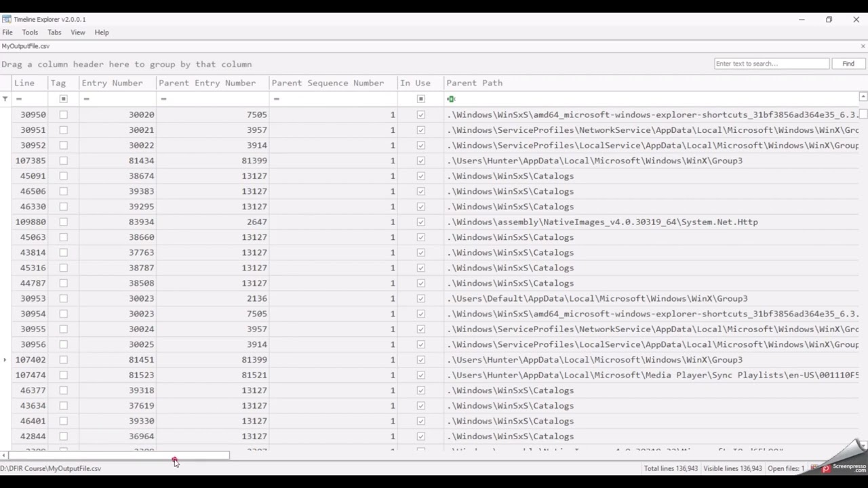868x488 pixels.
Task: Open Line column equals filter operator
Action: (x=19, y=99)
